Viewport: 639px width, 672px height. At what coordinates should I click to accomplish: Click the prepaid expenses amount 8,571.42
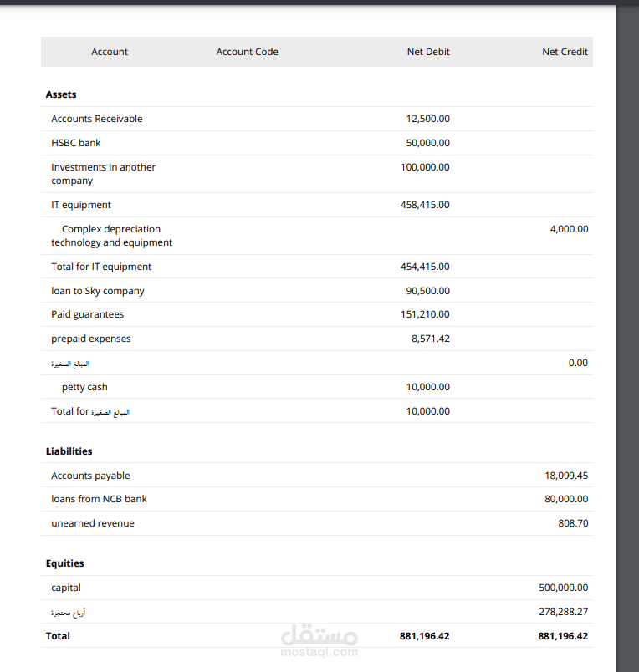tap(430, 339)
